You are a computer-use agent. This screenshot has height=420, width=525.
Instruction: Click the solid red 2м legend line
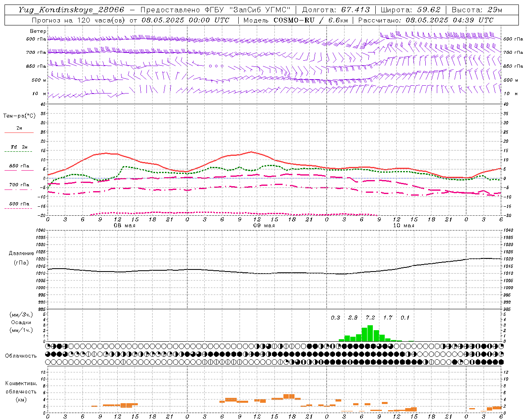[19, 132]
